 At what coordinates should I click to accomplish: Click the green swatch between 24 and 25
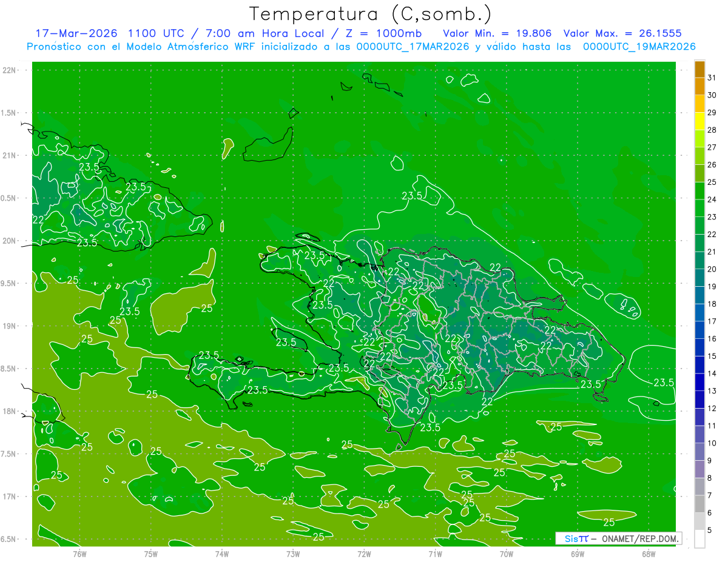pos(699,191)
